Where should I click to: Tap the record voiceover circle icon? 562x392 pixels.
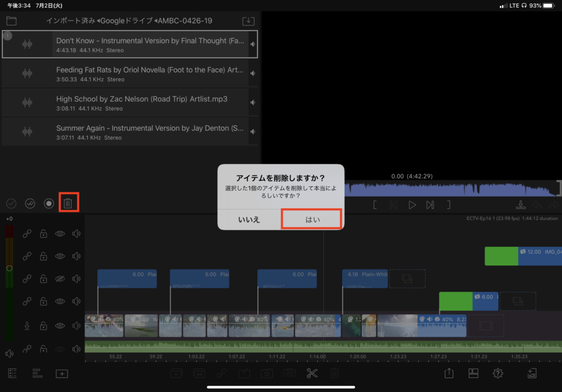(49, 203)
